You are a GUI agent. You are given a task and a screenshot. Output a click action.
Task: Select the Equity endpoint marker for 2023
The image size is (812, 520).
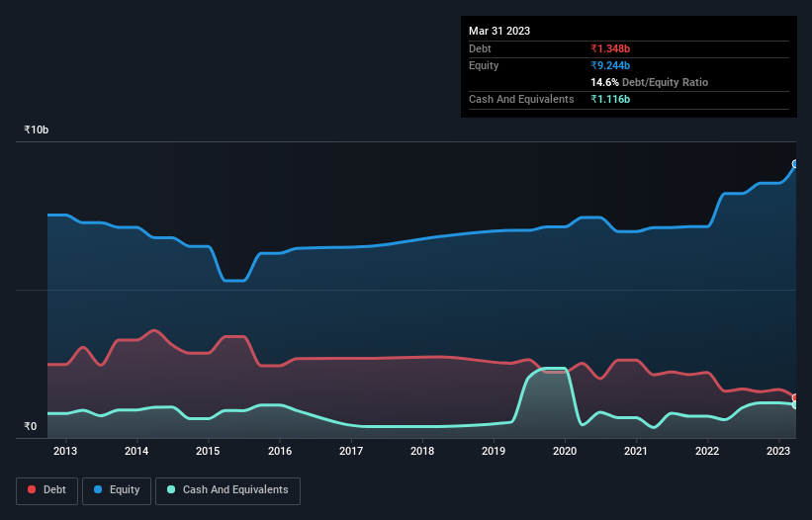click(x=795, y=164)
